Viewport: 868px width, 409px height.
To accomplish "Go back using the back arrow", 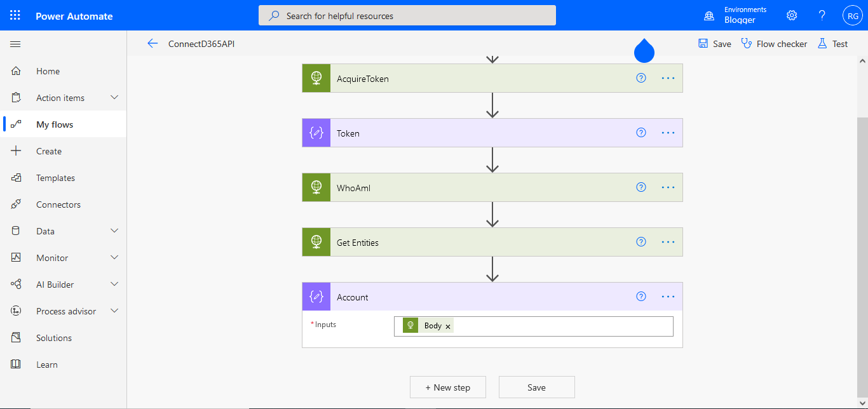I will tap(153, 43).
